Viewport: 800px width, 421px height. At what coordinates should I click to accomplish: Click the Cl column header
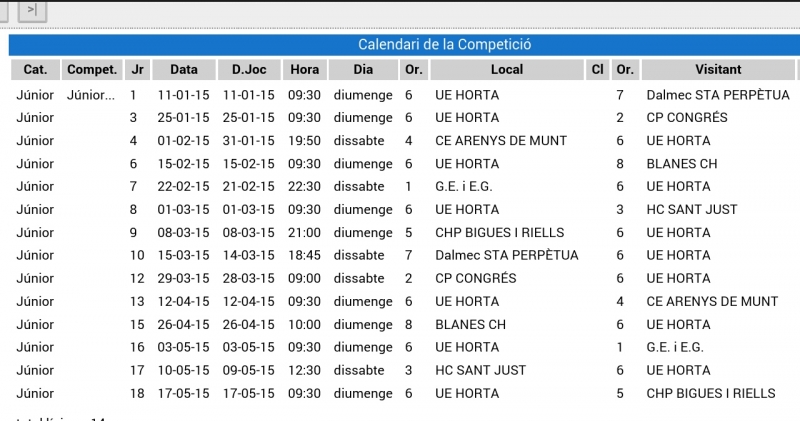tap(597, 70)
